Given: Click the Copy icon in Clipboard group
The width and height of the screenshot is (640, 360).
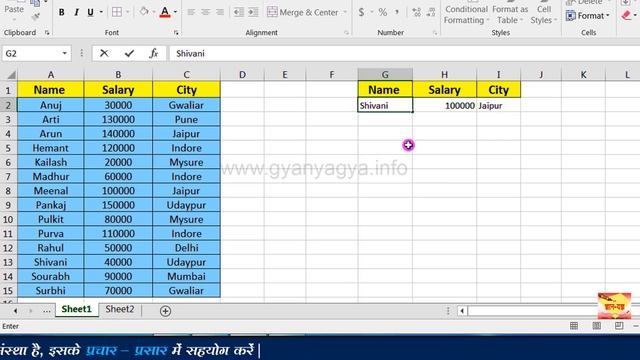Looking at the screenshot, I should click(x=35, y=4).
